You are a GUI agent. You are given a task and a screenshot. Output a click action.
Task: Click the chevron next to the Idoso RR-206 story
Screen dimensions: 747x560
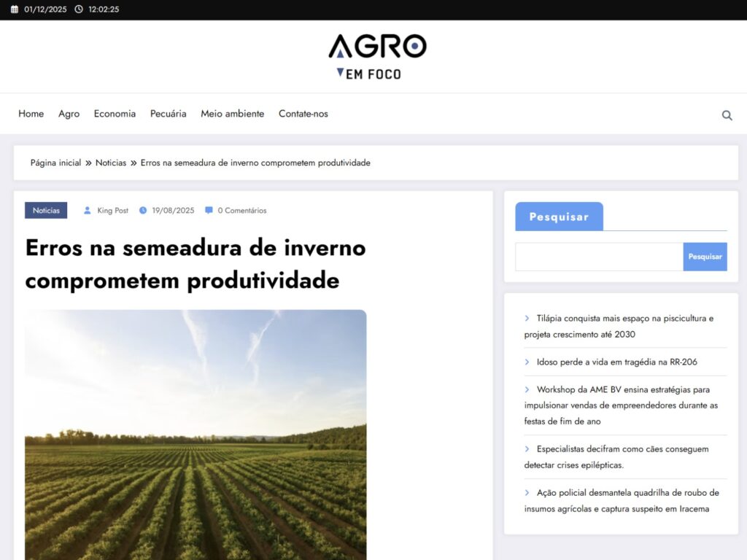[527, 362]
